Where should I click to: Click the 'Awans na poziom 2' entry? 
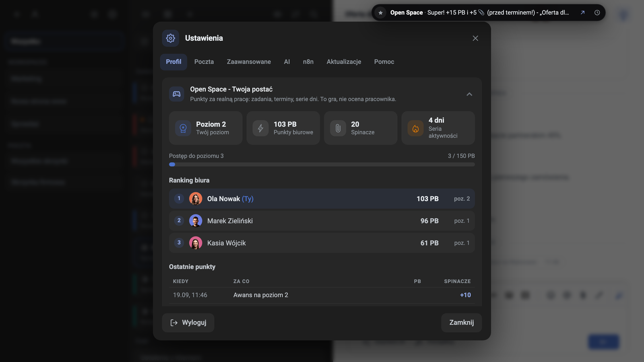click(x=261, y=295)
